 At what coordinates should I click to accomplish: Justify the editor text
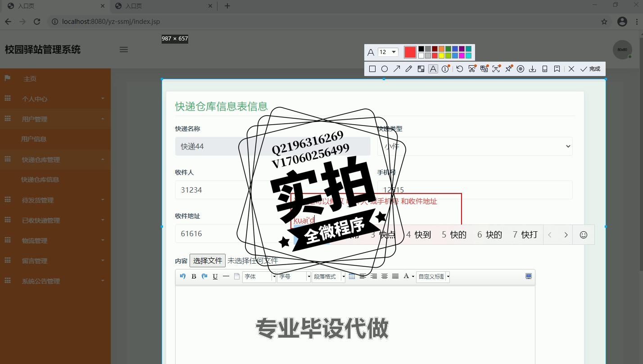click(x=395, y=276)
